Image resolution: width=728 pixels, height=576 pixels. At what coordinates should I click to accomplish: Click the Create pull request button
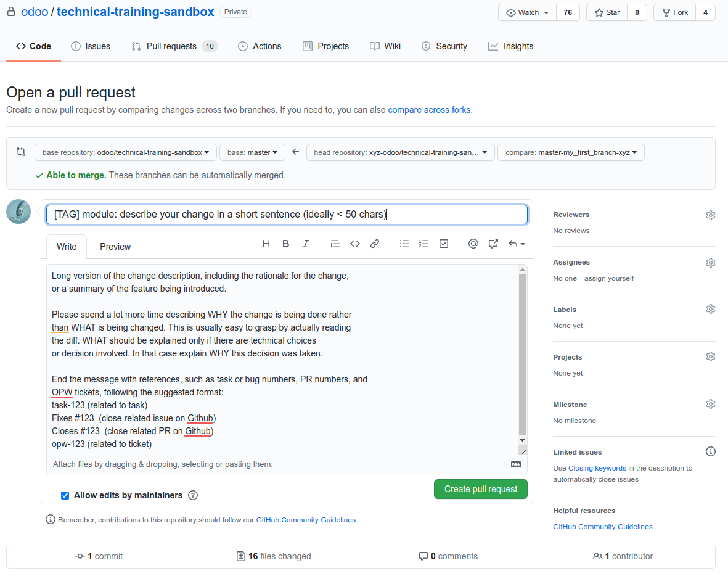click(x=481, y=489)
